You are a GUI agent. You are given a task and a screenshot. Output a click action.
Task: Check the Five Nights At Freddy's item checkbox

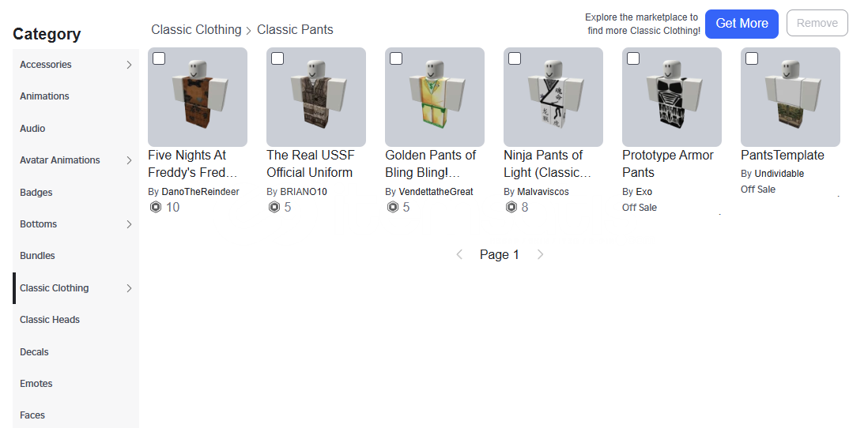coord(159,58)
